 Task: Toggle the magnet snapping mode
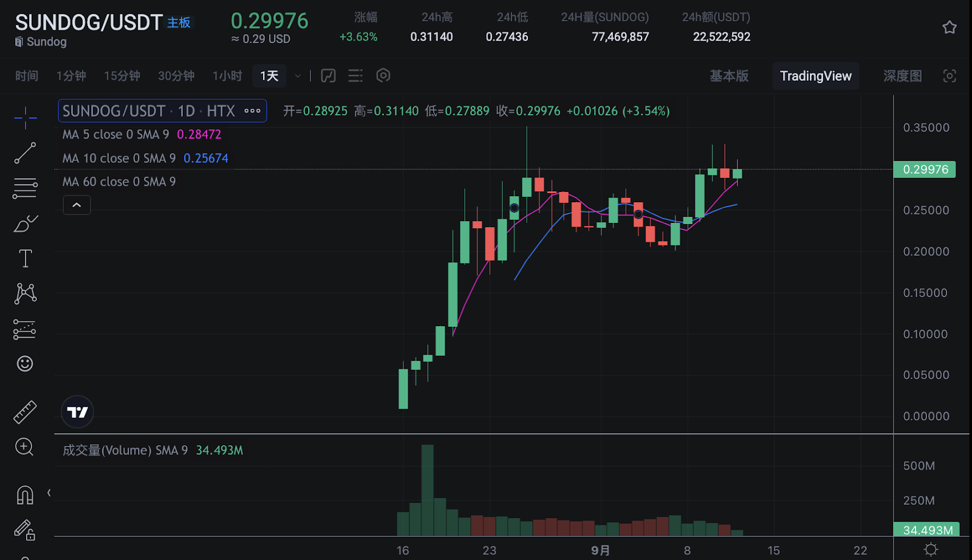click(x=25, y=495)
